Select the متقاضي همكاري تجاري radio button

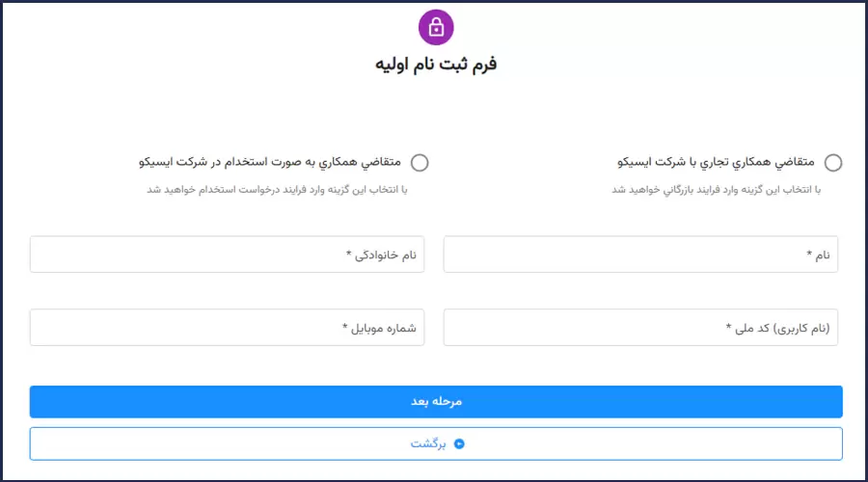(833, 163)
